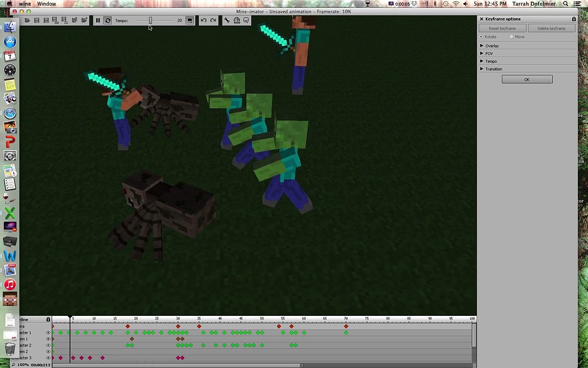Hide Character 3 with its eye icon

48,358
